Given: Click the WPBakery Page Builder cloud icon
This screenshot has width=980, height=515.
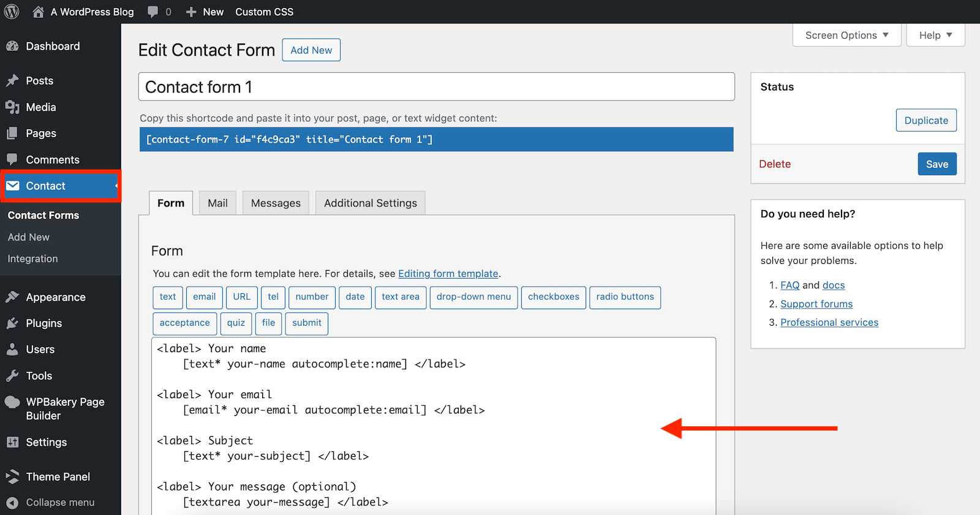Looking at the screenshot, I should click(x=12, y=402).
